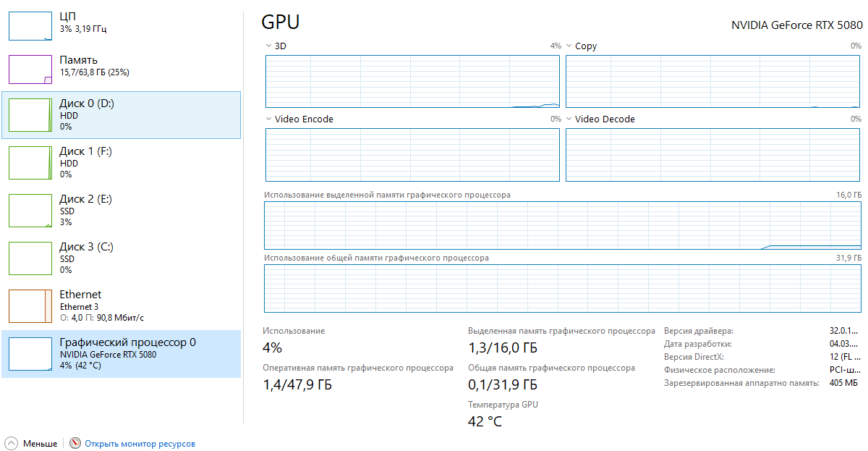The height and width of the screenshot is (451, 868).
Task: Open the Copy graph engine dropdown
Action: tap(569, 46)
